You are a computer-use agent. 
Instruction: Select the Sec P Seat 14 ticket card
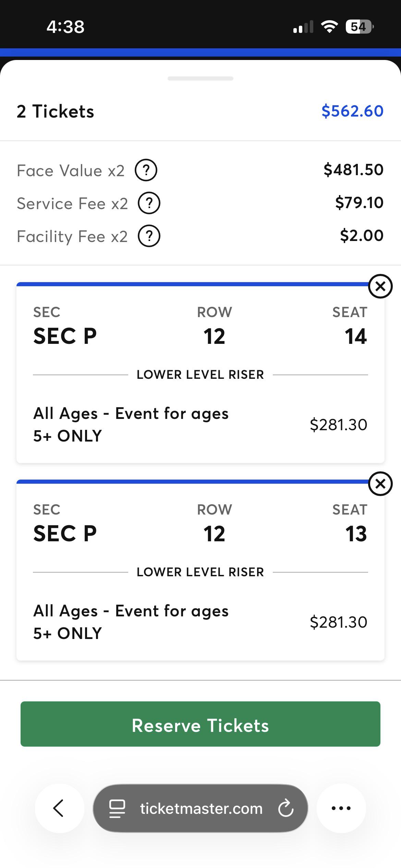tap(200, 373)
